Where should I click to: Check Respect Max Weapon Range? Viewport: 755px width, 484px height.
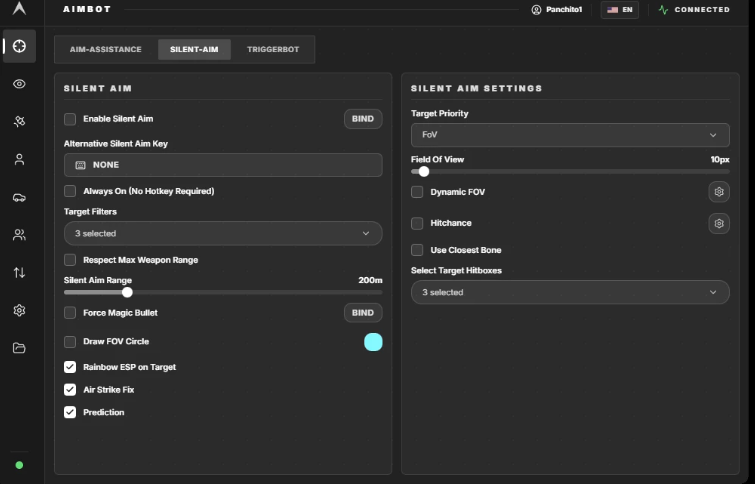click(70, 260)
